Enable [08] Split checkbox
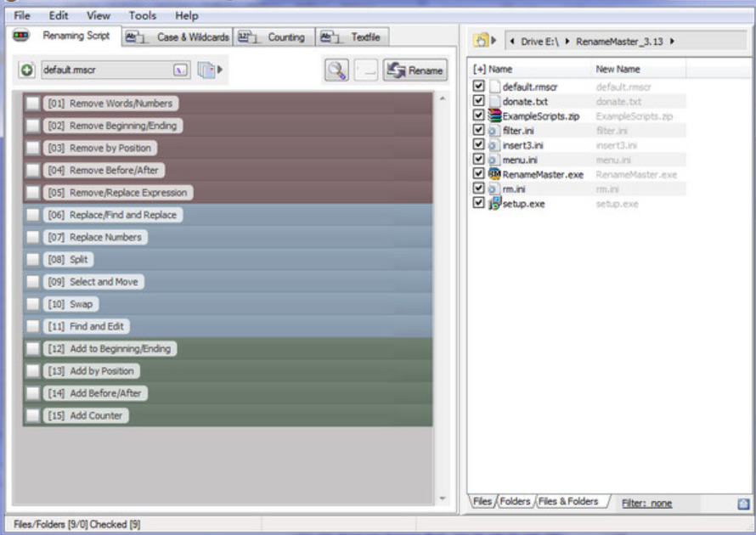This screenshot has height=535, width=756. pos(33,259)
